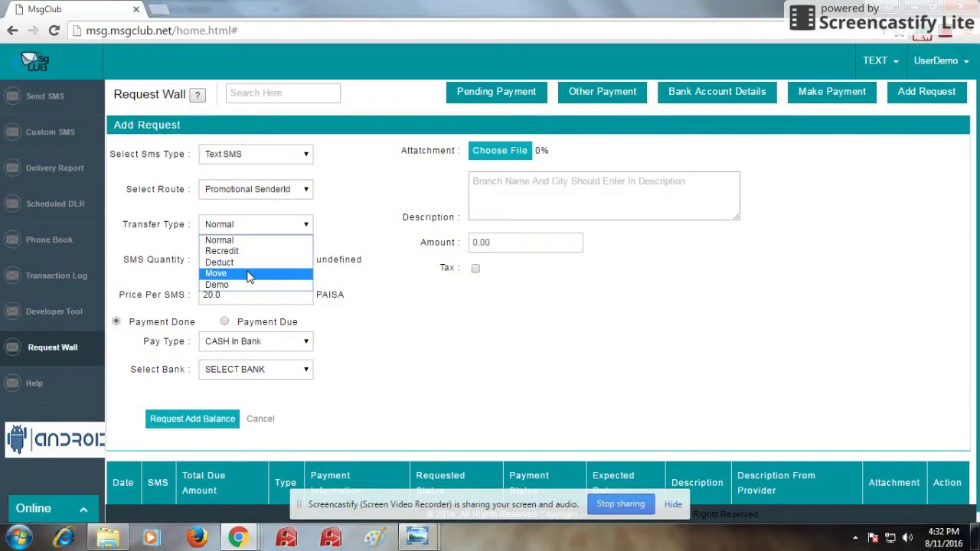Click the Make Payment button
The image size is (980, 551).
[x=832, y=92]
